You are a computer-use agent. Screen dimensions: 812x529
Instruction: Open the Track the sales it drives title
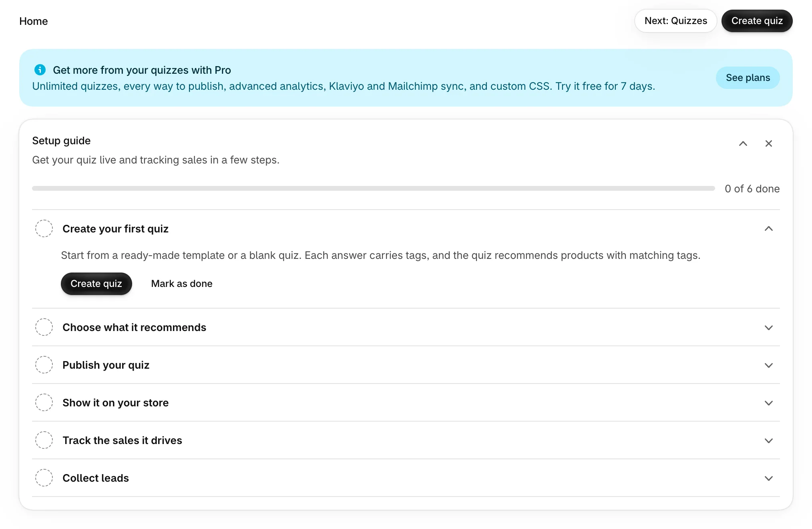[x=122, y=440]
